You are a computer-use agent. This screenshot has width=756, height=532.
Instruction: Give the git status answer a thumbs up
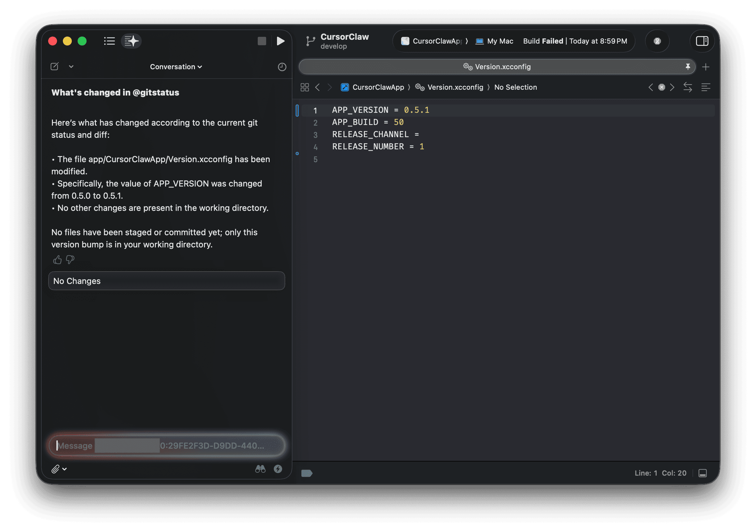pyautogui.click(x=57, y=260)
